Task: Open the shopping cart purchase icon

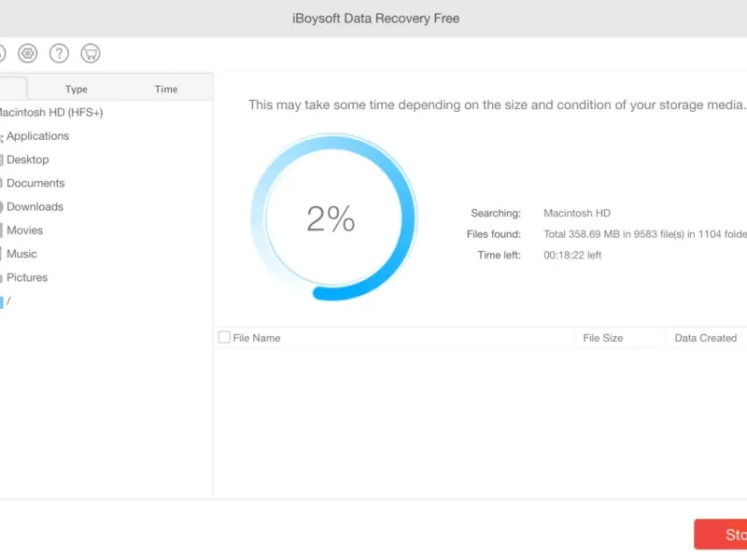Action: (x=91, y=53)
